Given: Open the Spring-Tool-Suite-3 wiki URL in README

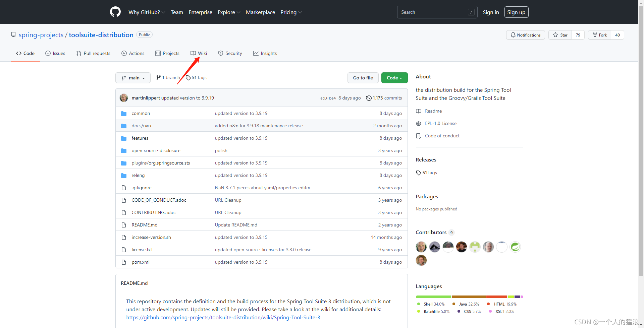Looking at the screenshot, I should (223, 318).
